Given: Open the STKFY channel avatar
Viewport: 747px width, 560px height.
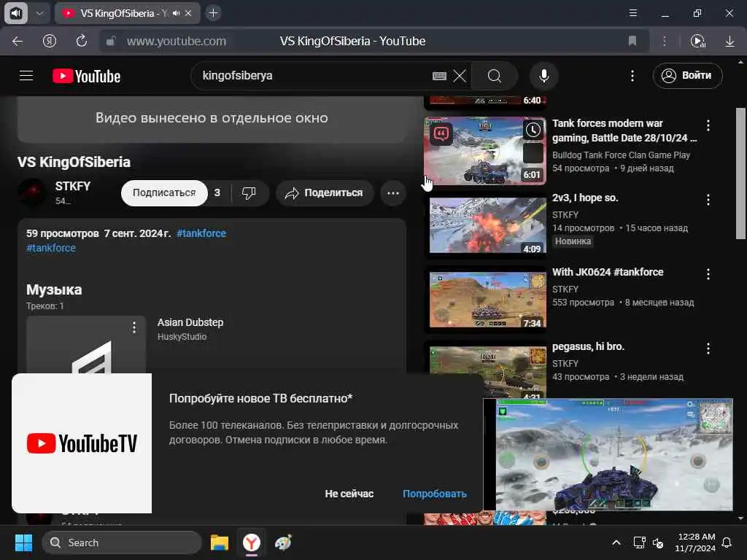Looking at the screenshot, I should [x=32, y=192].
